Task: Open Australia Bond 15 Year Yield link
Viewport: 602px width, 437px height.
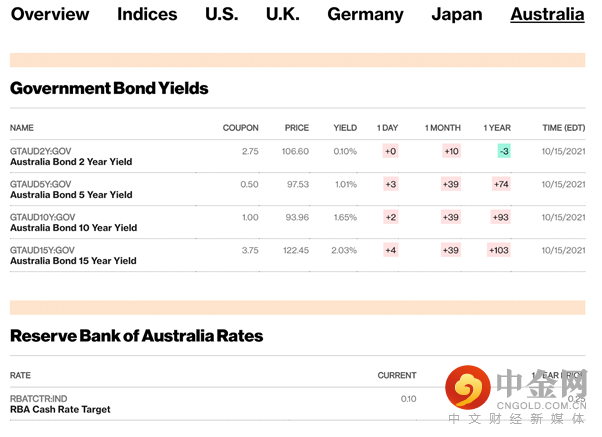Action: click(x=73, y=261)
